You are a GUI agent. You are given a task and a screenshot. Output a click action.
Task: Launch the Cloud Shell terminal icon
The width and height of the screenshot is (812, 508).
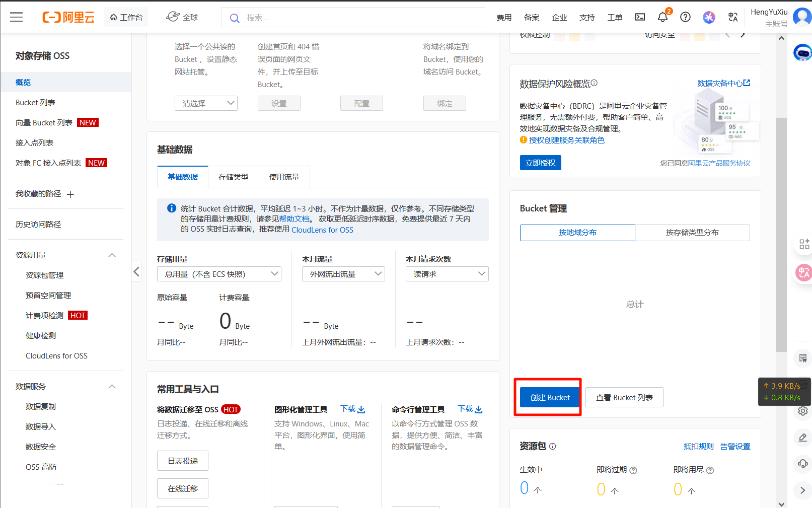click(x=640, y=17)
